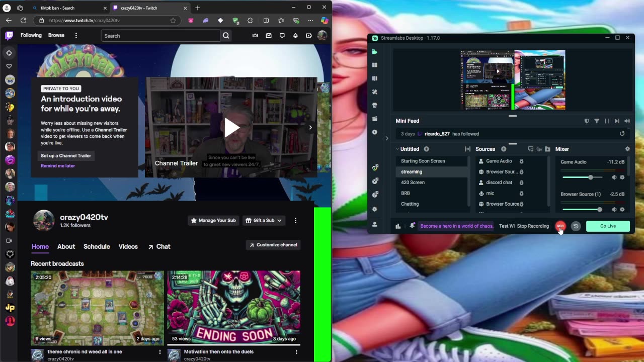This screenshot has height=362, width=644.
Task: Collapse the Untitled scene collection dropdown
Action: tap(397, 149)
